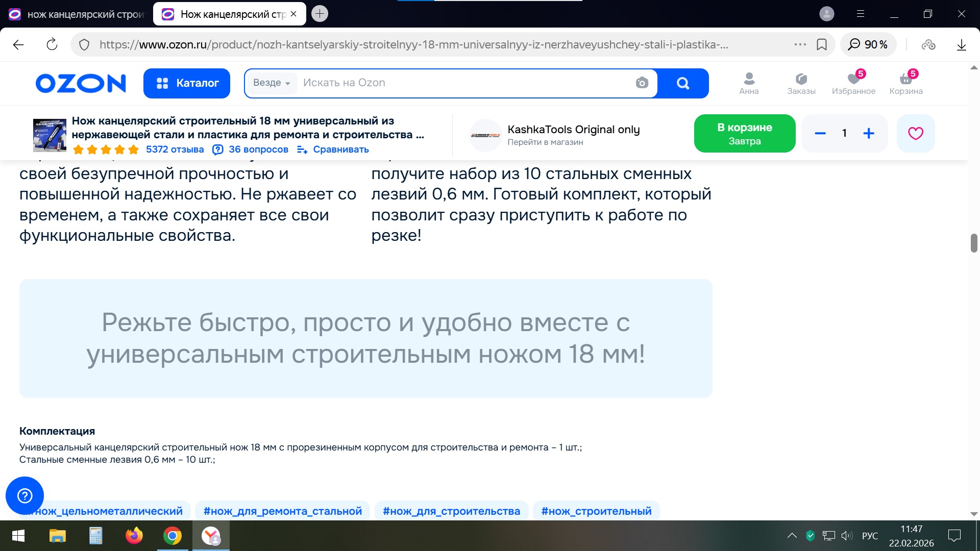The width and height of the screenshot is (980, 551).
Task: Open the Корзина cart icon
Action: point(906,83)
